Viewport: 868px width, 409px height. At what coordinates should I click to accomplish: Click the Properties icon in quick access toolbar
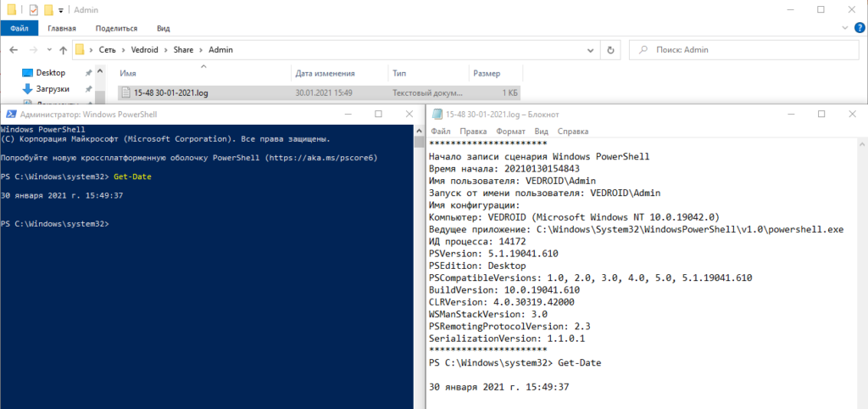pos(33,9)
